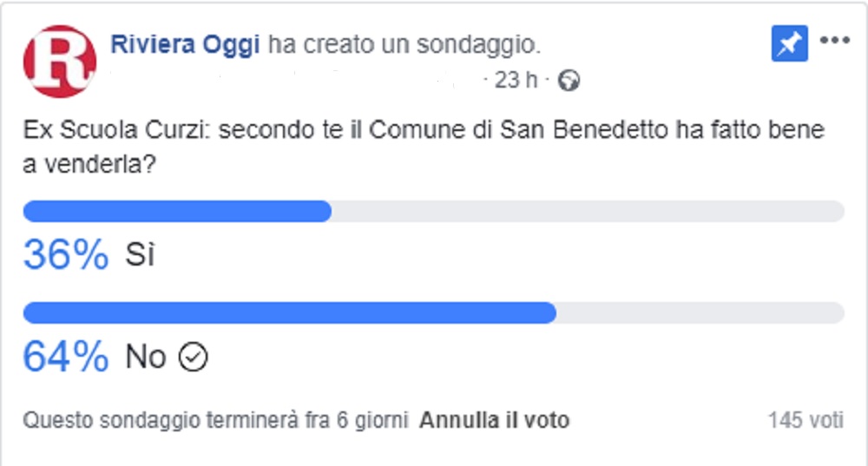
Task: View the 145 voti count
Action: click(x=806, y=420)
